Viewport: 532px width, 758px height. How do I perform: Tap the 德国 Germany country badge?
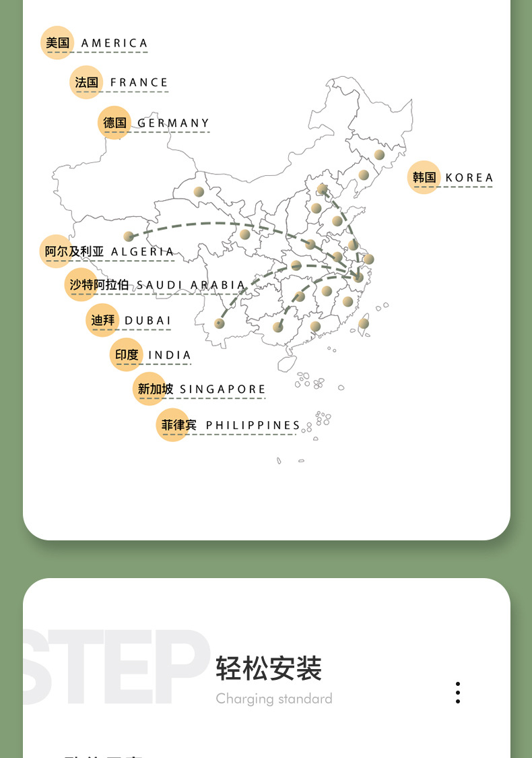(x=114, y=123)
